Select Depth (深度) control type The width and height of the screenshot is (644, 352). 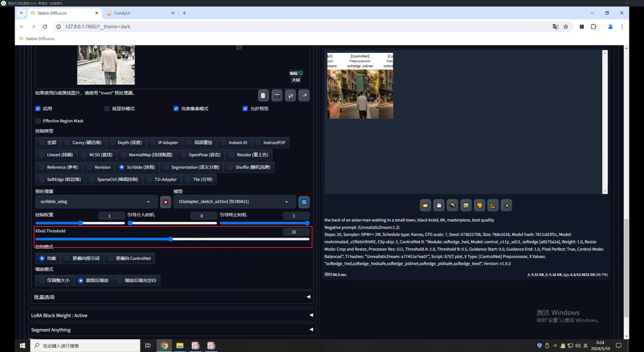coord(126,143)
